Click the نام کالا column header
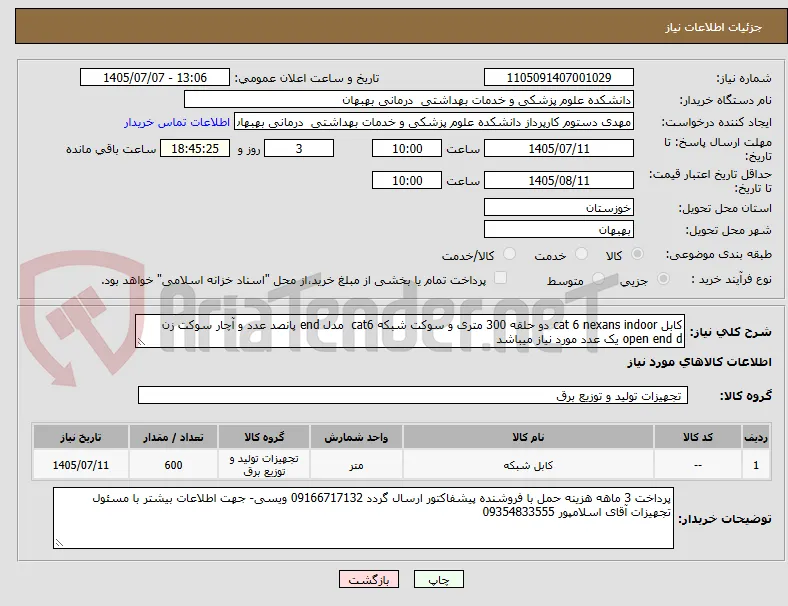This screenshot has width=788, height=606. coord(528,437)
